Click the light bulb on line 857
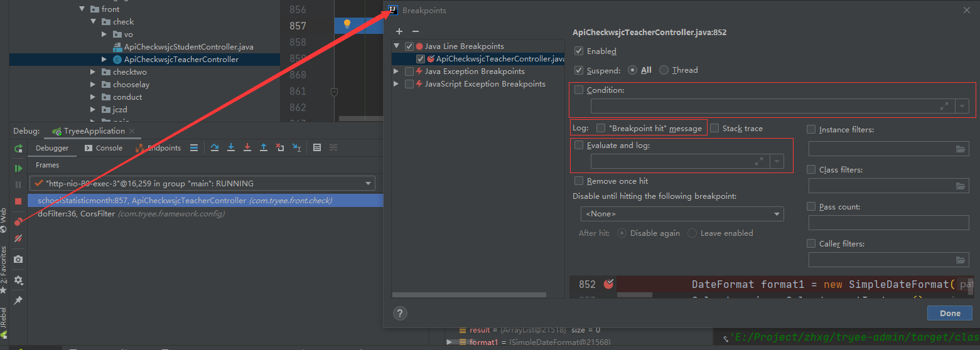980x350 pixels. (347, 24)
